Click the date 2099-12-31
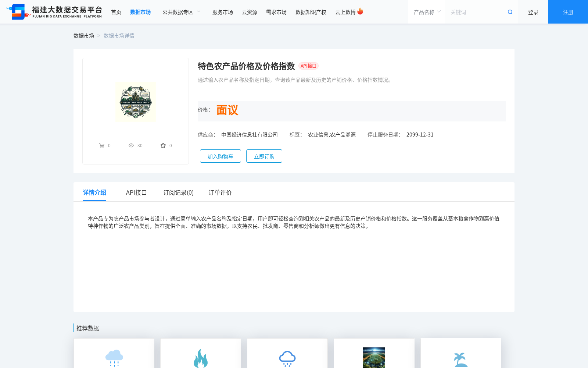 click(x=420, y=135)
